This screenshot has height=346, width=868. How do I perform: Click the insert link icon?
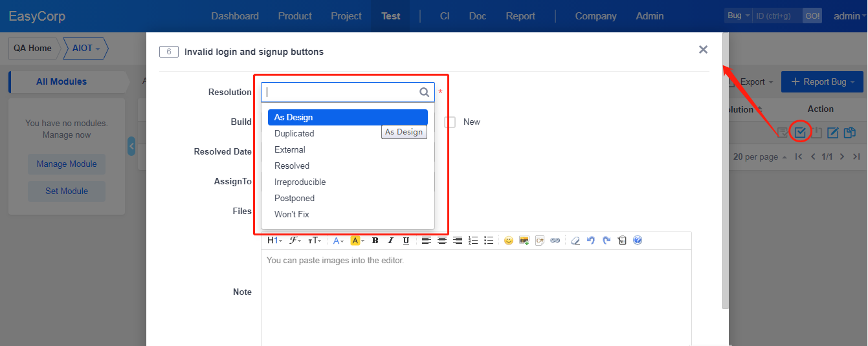(555, 241)
